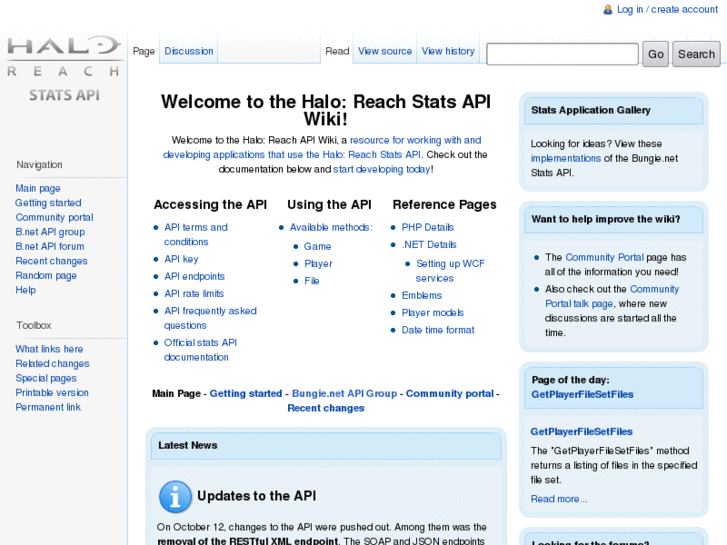This screenshot has width=727, height=545.
Task: Open the Player models link
Action: point(433,313)
